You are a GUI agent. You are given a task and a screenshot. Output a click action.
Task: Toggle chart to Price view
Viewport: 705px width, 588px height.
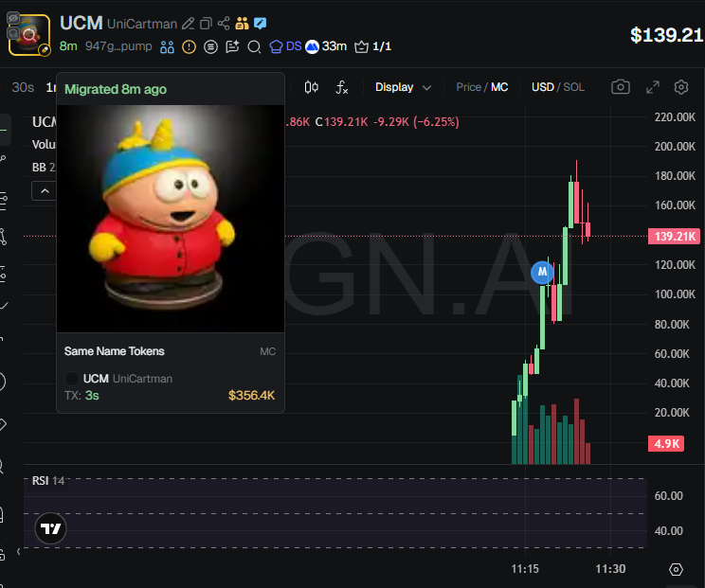pyautogui.click(x=468, y=87)
